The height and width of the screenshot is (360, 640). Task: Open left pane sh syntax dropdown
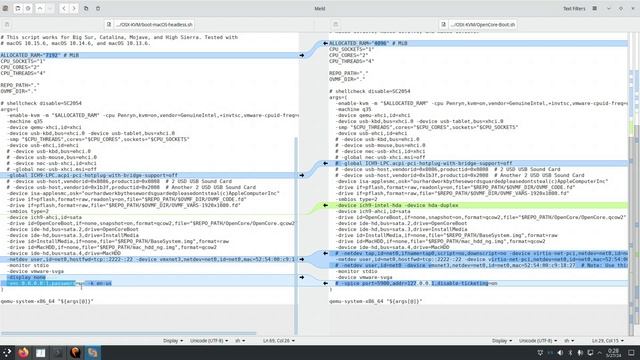pos(240,340)
